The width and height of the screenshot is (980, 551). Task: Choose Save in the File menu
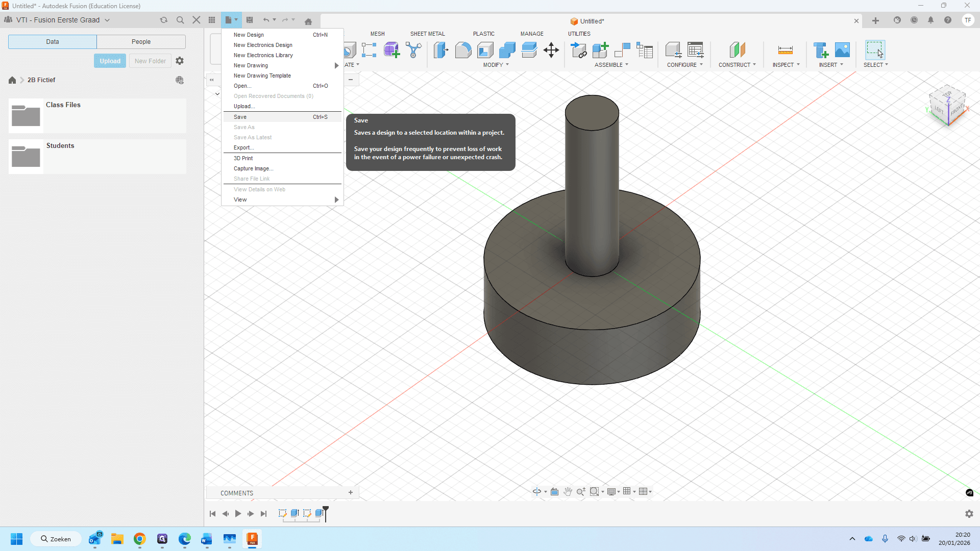282,117
